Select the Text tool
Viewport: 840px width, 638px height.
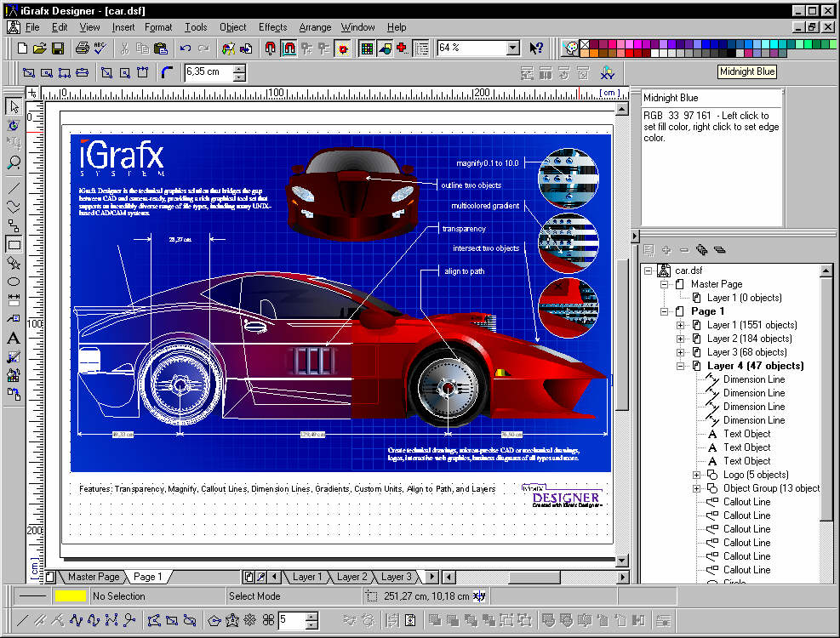point(14,338)
